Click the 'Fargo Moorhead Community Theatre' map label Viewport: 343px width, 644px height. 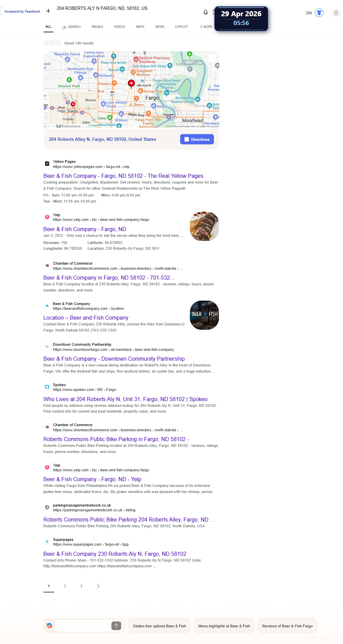tap(166, 84)
